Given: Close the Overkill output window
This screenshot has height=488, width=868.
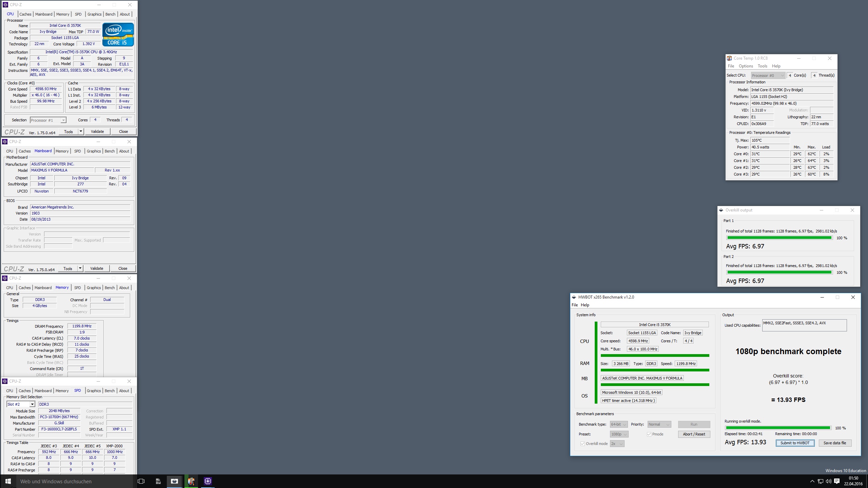Looking at the screenshot, I should 852,210.
